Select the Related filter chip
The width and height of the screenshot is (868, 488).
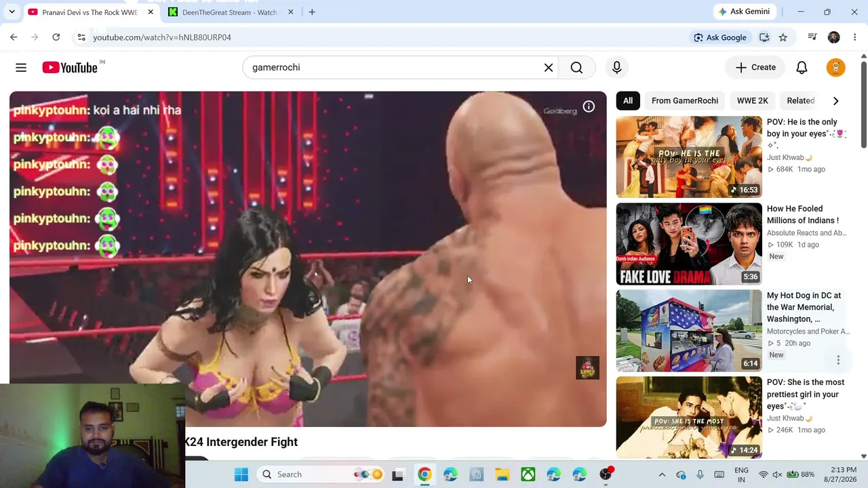tap(801, 100)
